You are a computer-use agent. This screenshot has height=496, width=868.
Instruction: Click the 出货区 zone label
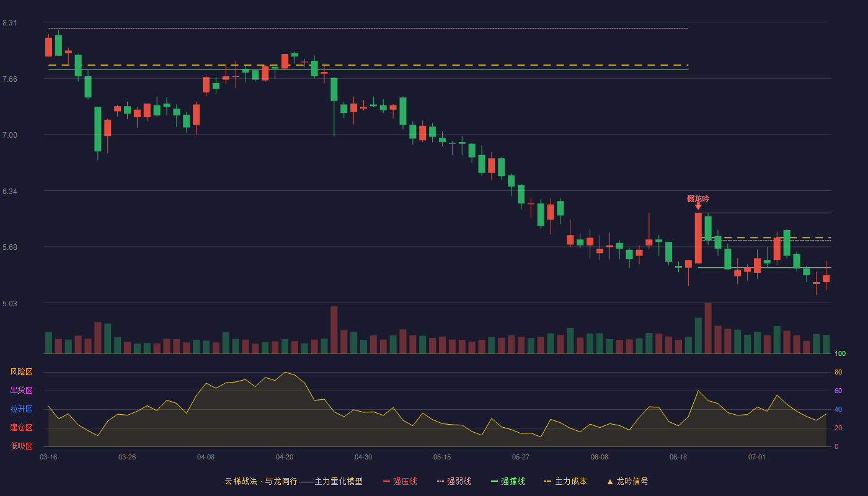point(21,391)
